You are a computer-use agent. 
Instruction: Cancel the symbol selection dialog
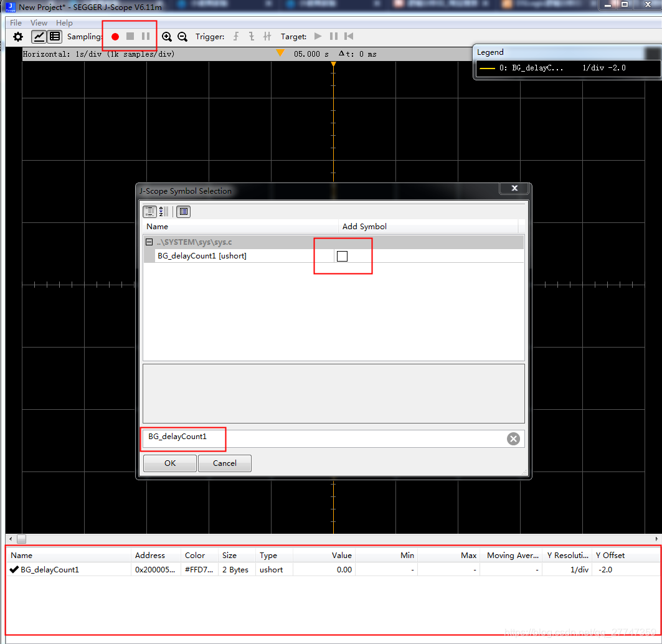(224, 463)
